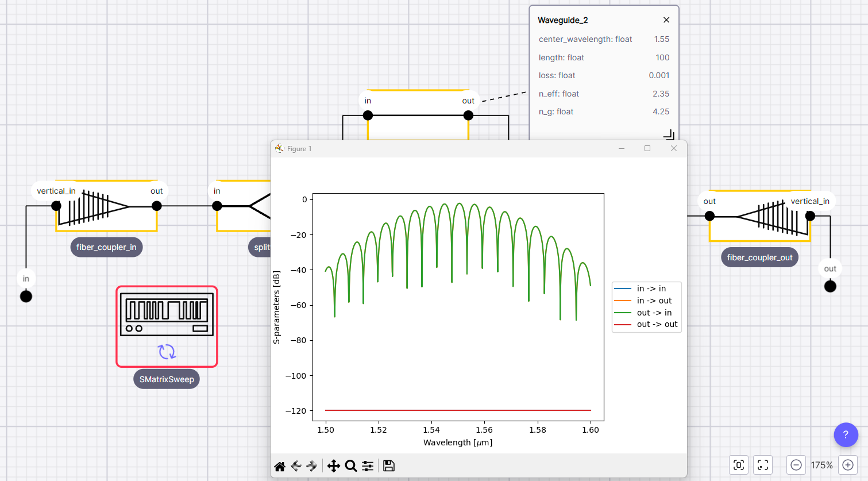
Task: Select the circuit's final out port dot
Action: point(830,286)
